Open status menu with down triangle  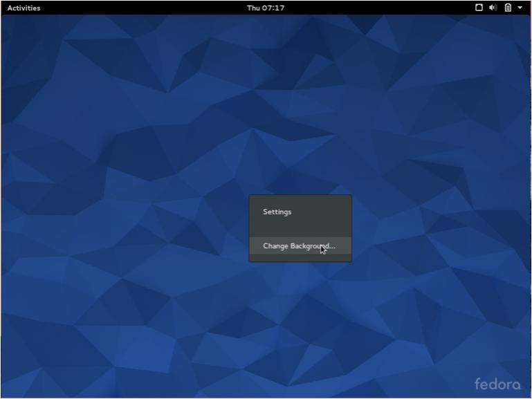tap(520, 8)
